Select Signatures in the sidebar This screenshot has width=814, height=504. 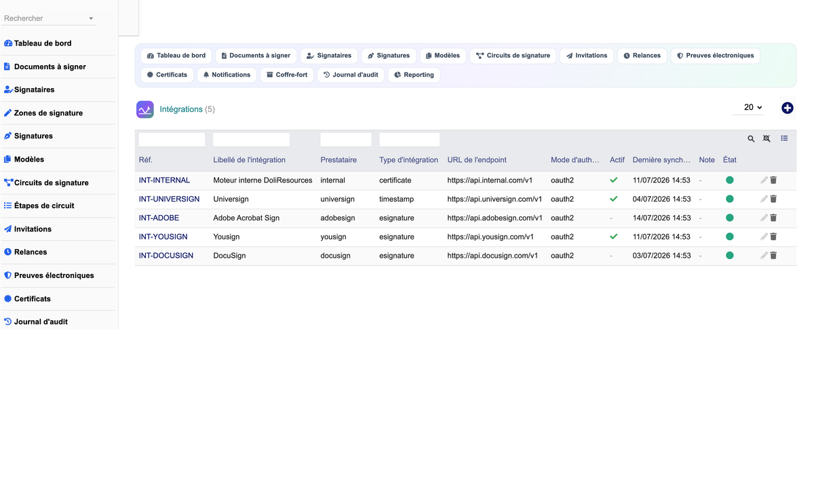pyautogui.click(x=33, y=136)
